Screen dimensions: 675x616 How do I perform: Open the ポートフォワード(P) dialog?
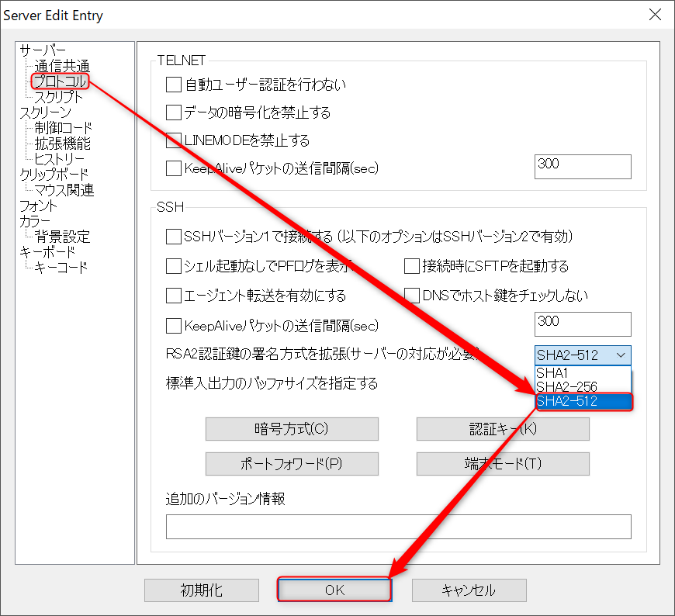pos(292,463)
